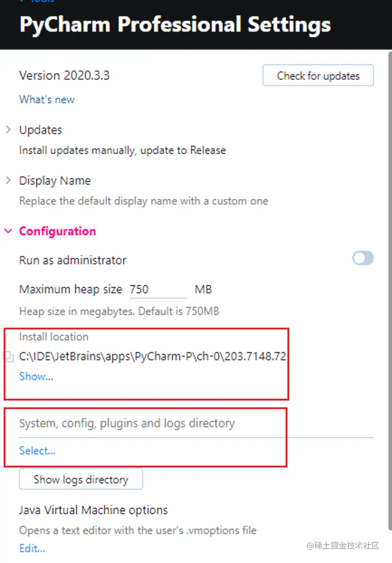
Task: Open the What's new link
Action: click(x=47, y=100)
